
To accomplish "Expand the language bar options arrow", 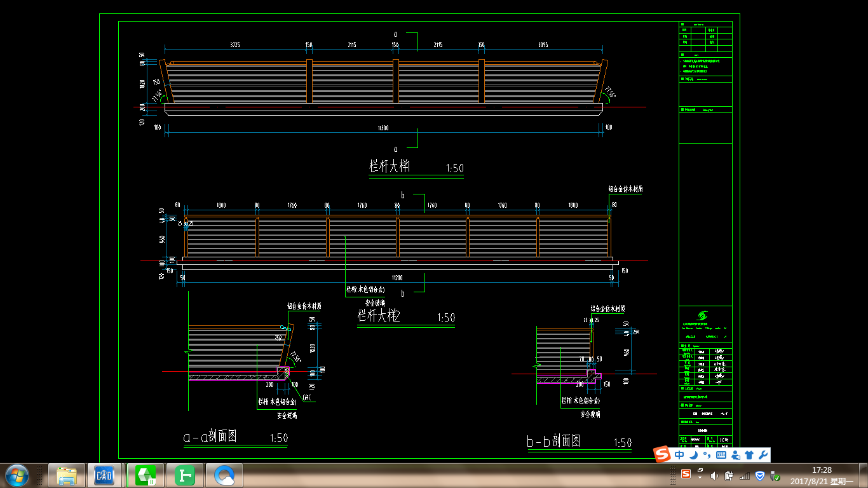I will click(x=700, y=477).
